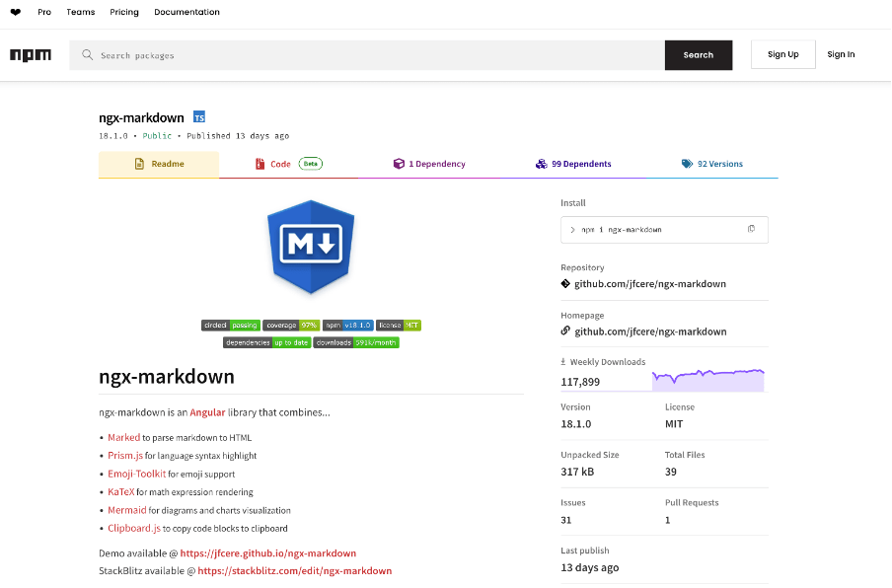Click the weekly downloads value 117,899
Image resolution: width=892 pixels, height=588 pixels.
[580, 382]
